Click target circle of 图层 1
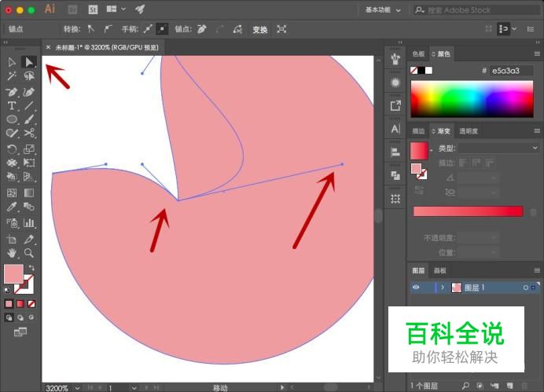 [525, 288]
